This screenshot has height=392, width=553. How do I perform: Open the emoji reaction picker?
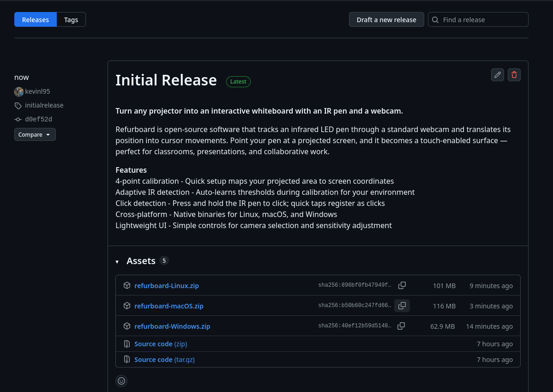(121, 381)
